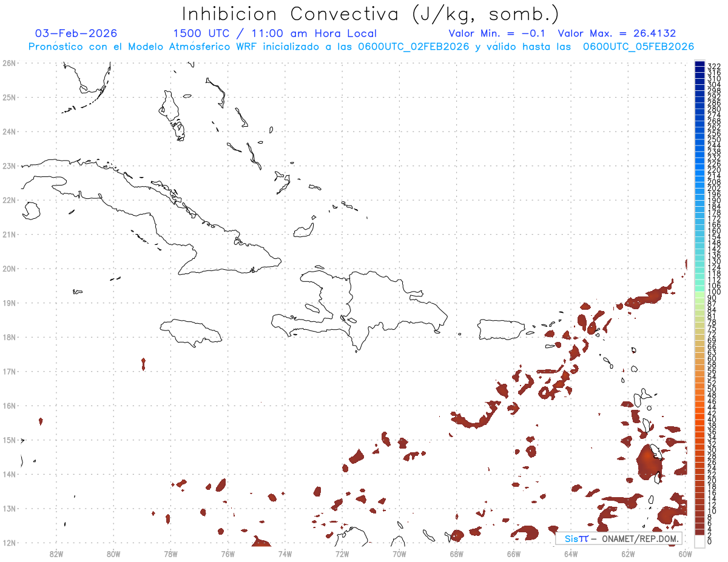Click the 14N latitude label
This screenshot has width=728, height=562.
(9, 474)
